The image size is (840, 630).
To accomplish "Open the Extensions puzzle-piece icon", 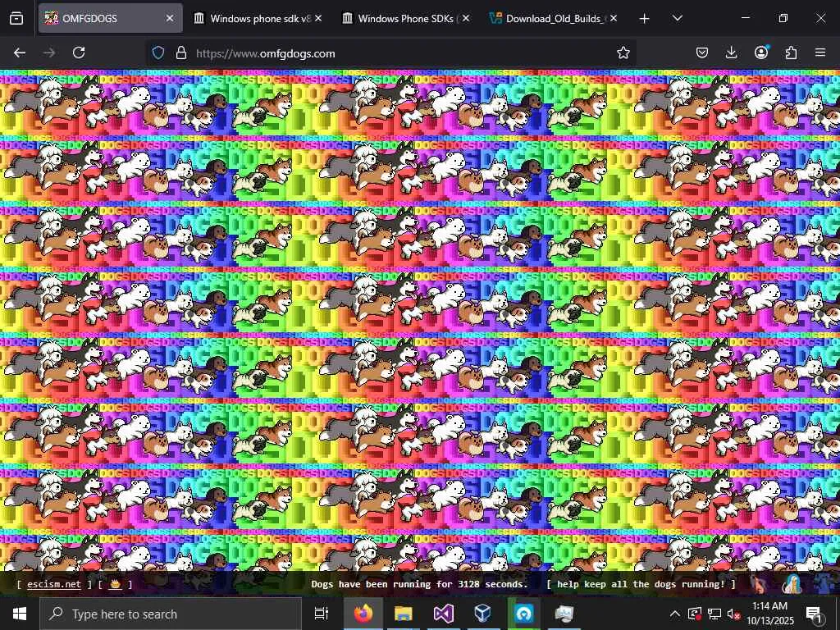I will [791, 52].
